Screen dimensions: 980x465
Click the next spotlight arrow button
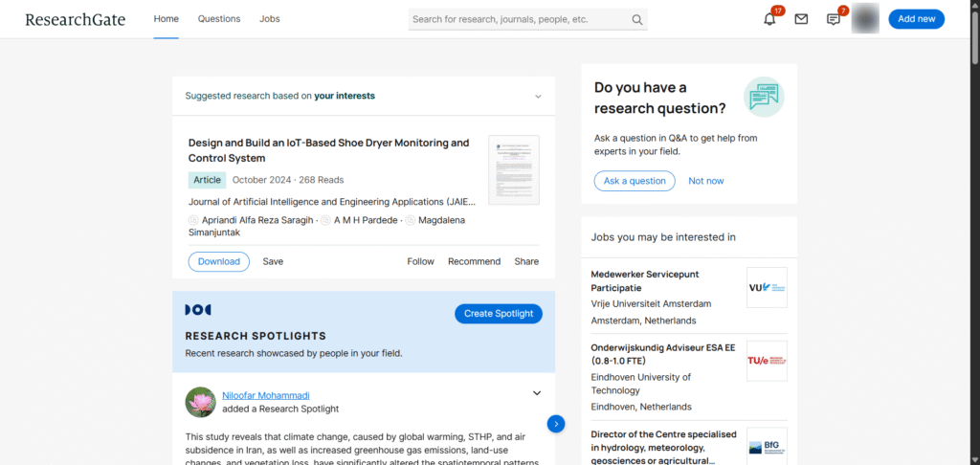[556, 424]
